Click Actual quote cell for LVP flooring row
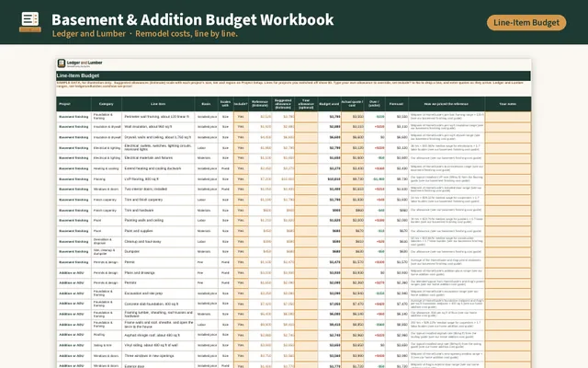The width and height of the screenshot is (588, 368). (353, 179)
